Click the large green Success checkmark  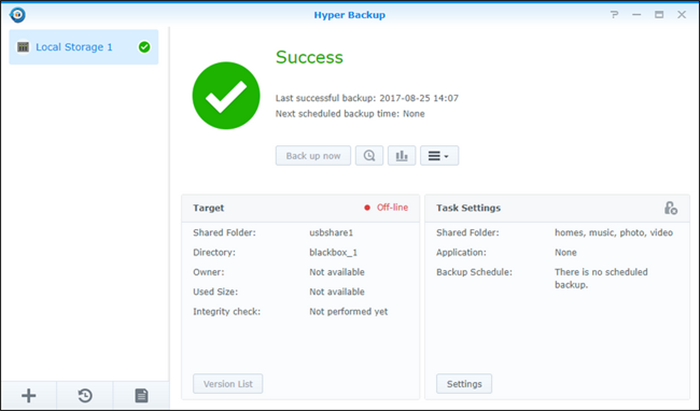226,95
